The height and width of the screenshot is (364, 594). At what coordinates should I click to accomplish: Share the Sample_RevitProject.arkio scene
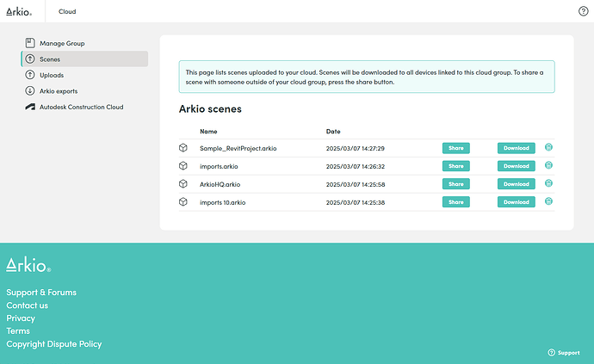click(456, 148)
